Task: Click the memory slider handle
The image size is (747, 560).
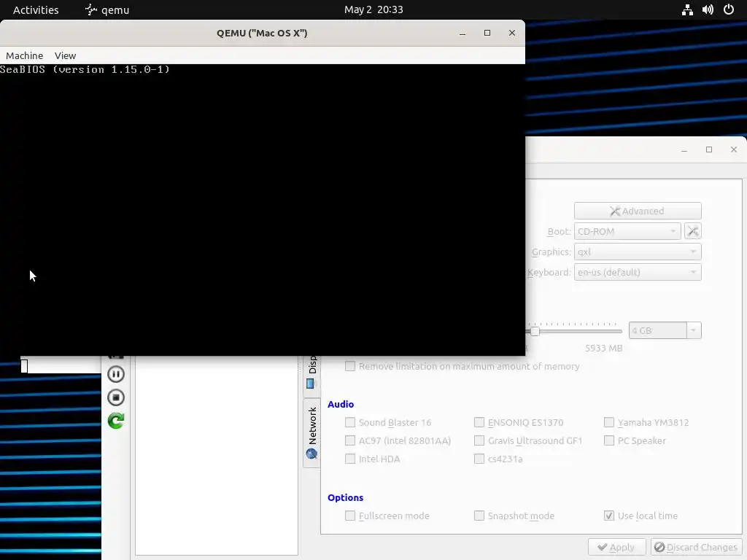Action: point(535,331)
